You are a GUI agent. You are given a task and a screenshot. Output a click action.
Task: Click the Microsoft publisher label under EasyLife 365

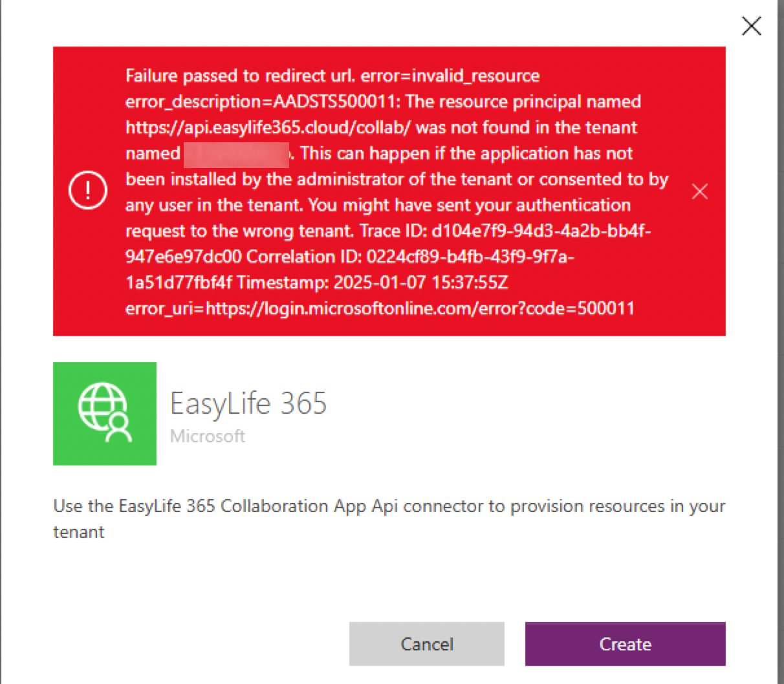[207, 436]
